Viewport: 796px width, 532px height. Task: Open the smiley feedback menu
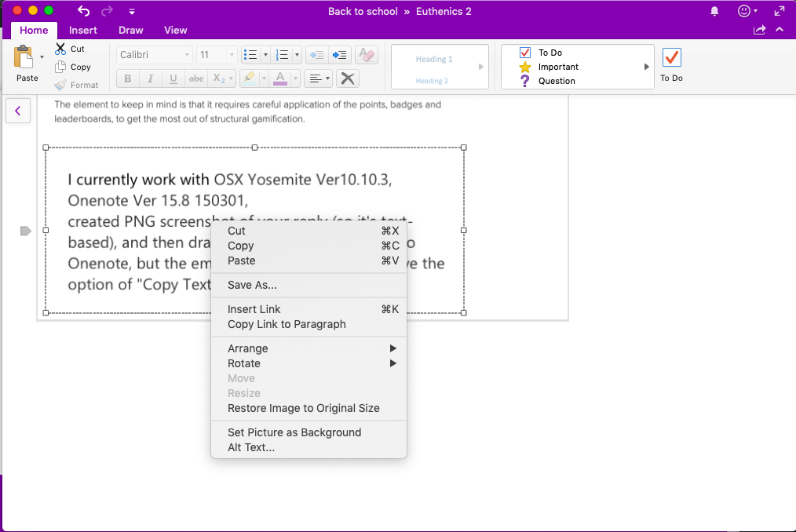coord(747,11)
